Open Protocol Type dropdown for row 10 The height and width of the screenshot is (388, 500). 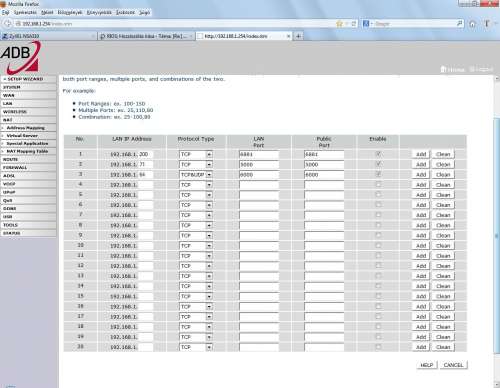pos(196,246)
